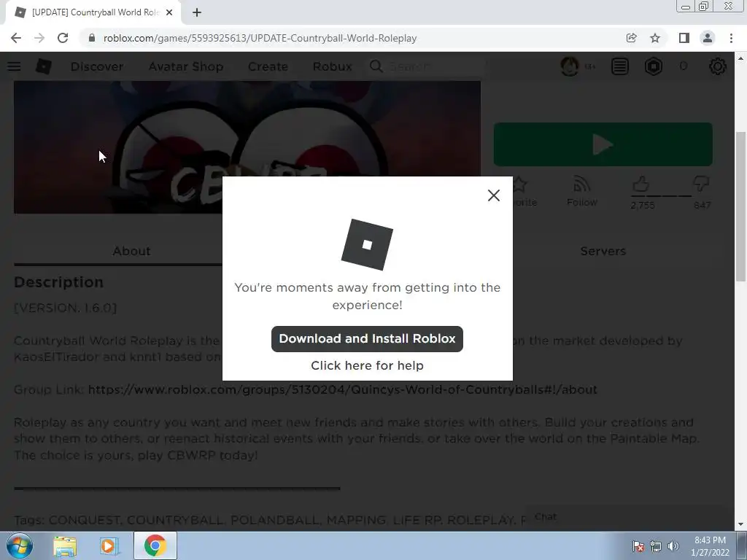Open the Quincys World of Countryballs group link

point(342,389)
